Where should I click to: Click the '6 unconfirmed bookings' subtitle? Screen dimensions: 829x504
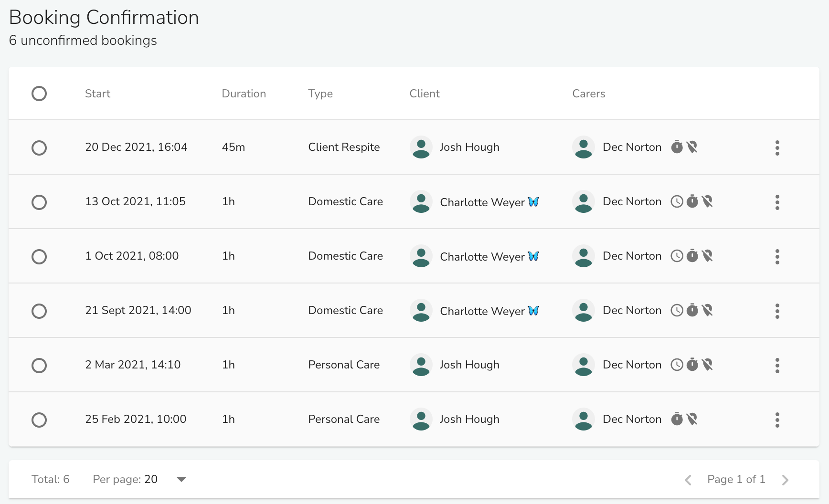point(83,40)
